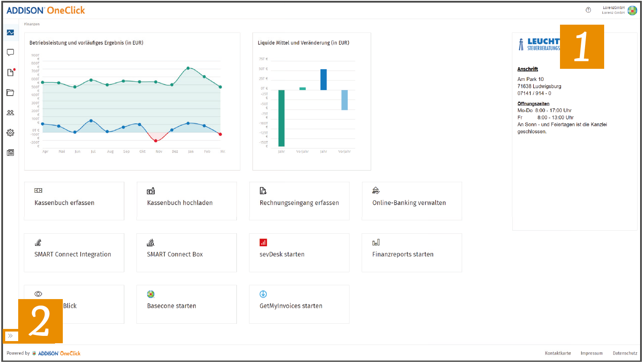Click the help question-mark icon in the header
This screenshot has height=364, width=644.
tap(588, 10)
